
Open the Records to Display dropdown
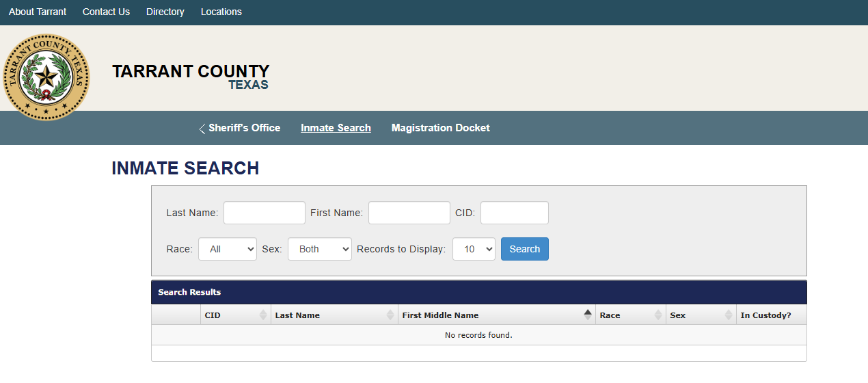click(x=474, y=249)
